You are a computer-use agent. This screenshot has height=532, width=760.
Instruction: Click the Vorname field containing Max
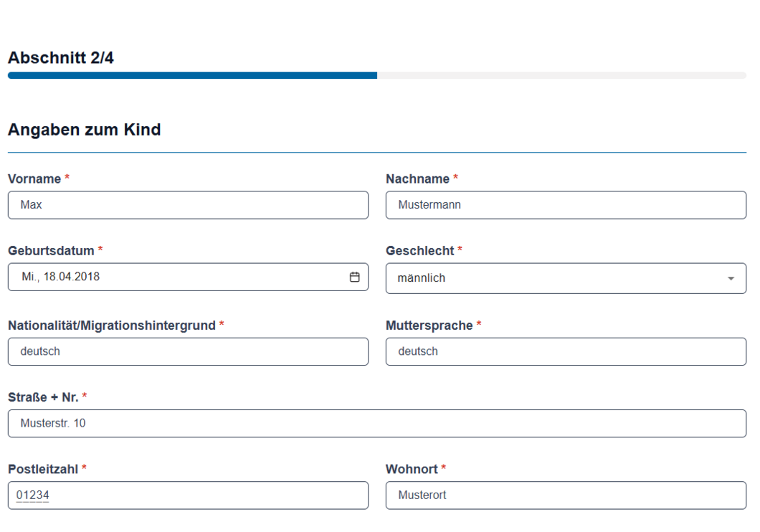click(188, 205)
